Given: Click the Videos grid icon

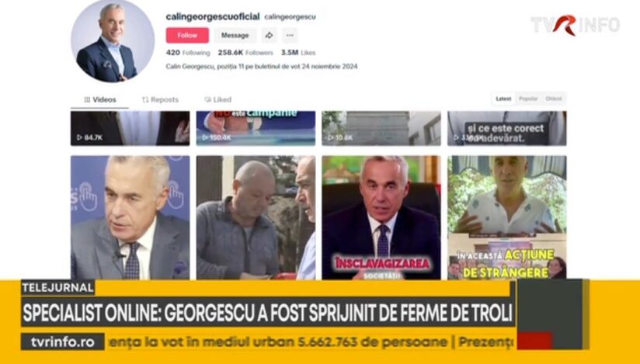Looking at the screenshot, I should (x=87, y=99).
